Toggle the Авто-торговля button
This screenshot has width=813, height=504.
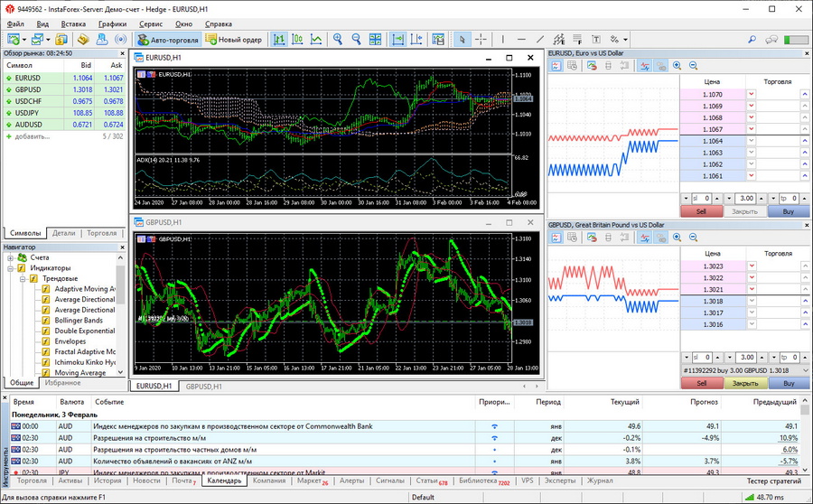pyautogui.click(x=167, y=40)
